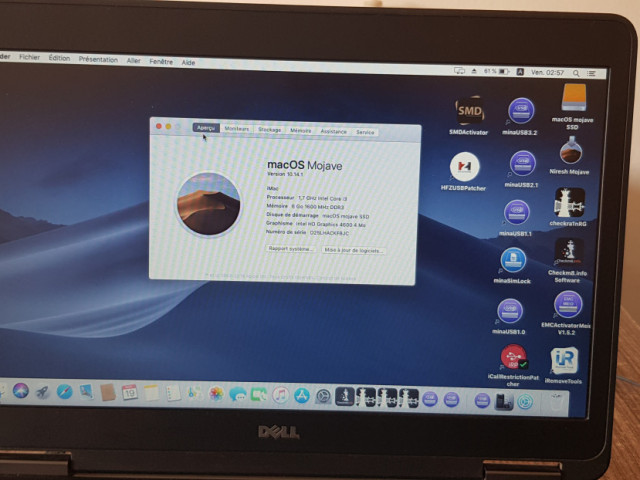Open the keyboard input source menu
This screenshot has width=640, height=480.
point(520,72)
